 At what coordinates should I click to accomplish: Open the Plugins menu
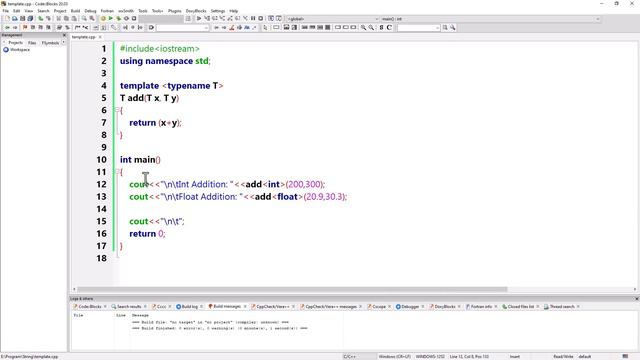pos(175,11)
